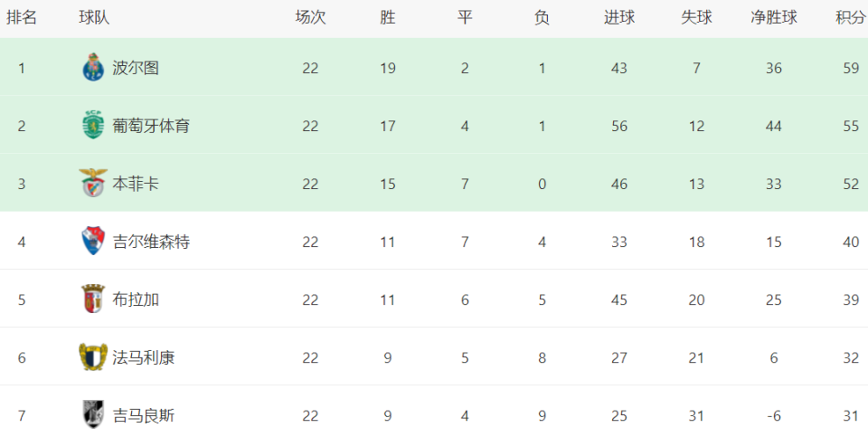868x437 pixels.
Task: Select the 场次 column header
Action: click(x=310, y=17)
